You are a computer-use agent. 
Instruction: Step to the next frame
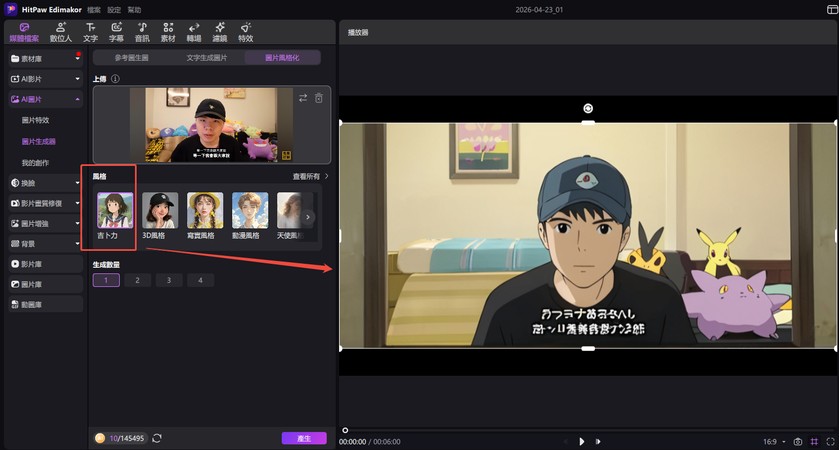click(x=598, y=441)
